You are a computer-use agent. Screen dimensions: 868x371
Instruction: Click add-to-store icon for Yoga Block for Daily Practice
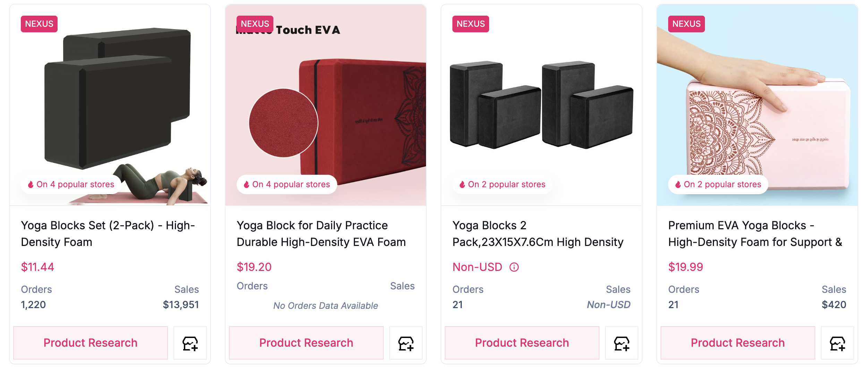point(406,343)
